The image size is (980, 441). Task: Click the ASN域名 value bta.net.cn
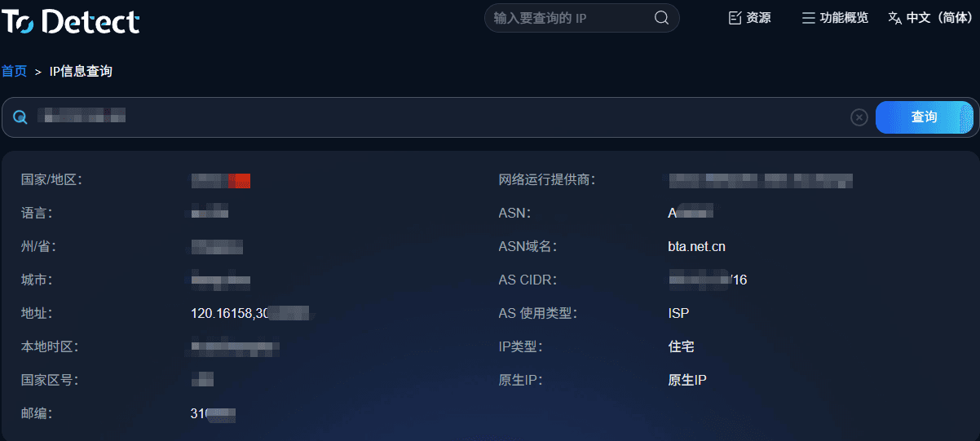[x=696, y=246]
